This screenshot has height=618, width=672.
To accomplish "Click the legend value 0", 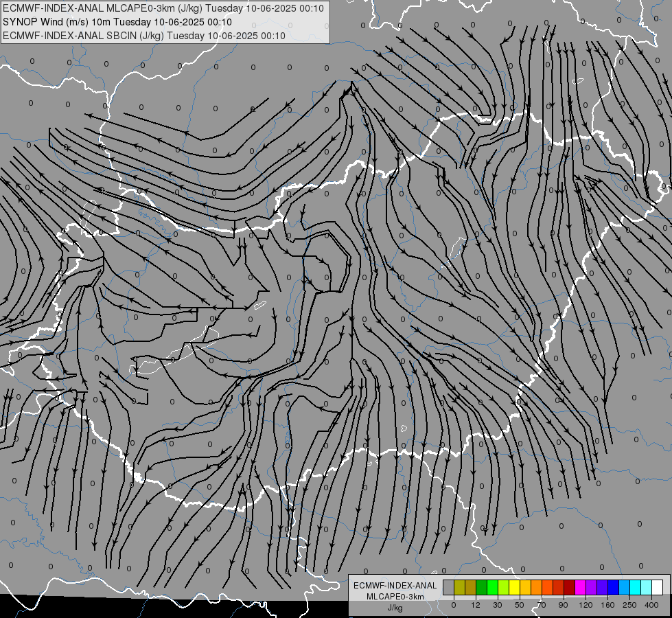I will (x=454, y=605).
